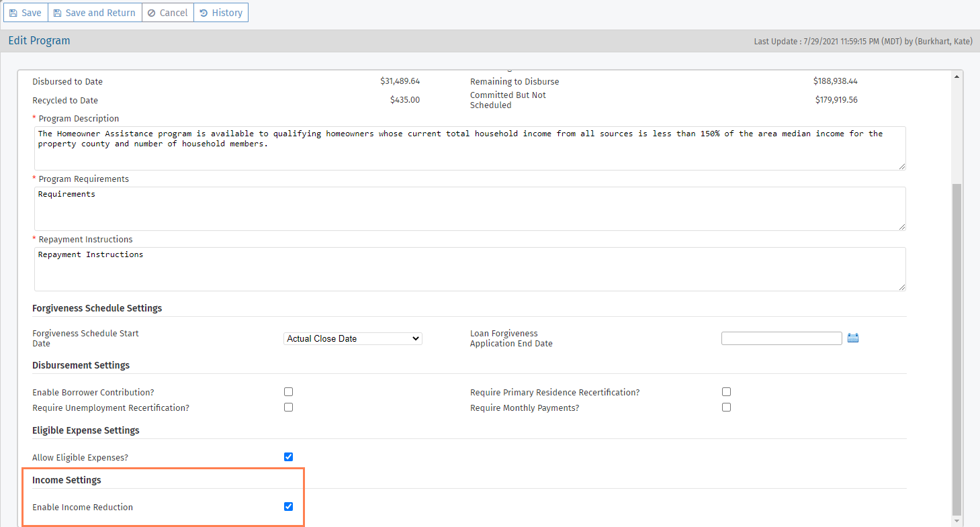Click the Cancel button
The height and width of the screenshot is (527, 980).
pyautogui.click(x=168, y=13)
